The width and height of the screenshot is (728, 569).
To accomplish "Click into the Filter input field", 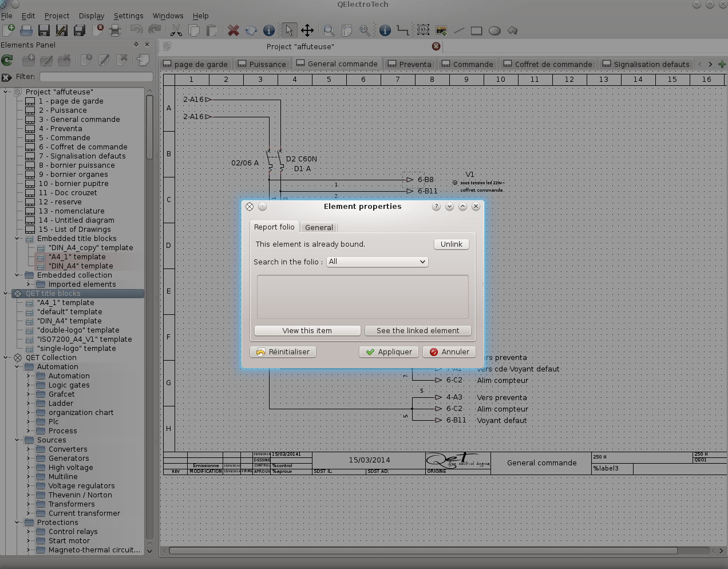I will pyautogui.click(x=96, y=77).
